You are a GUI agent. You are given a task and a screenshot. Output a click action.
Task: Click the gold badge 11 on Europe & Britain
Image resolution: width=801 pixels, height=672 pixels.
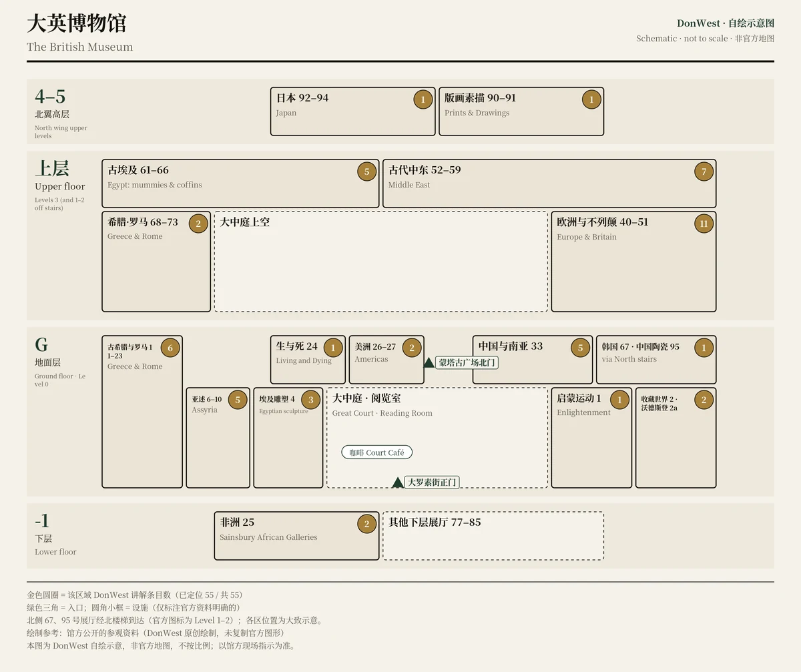(x=704, y=224)
